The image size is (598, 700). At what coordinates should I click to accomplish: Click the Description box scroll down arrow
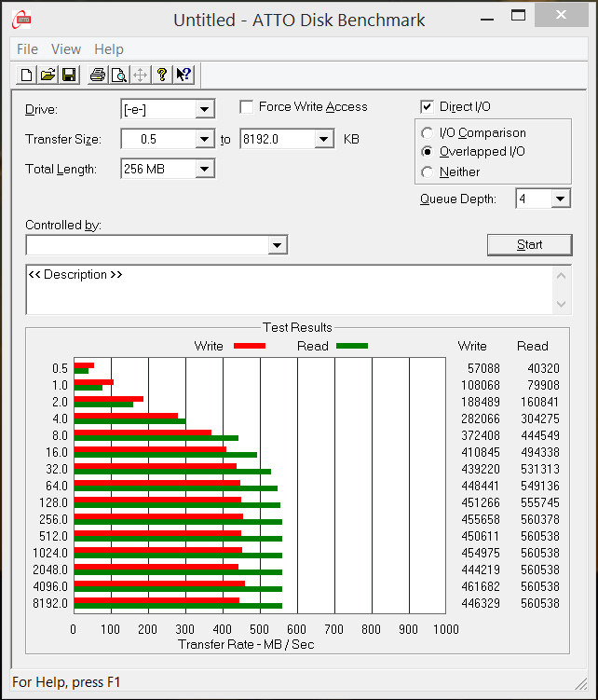561,304
